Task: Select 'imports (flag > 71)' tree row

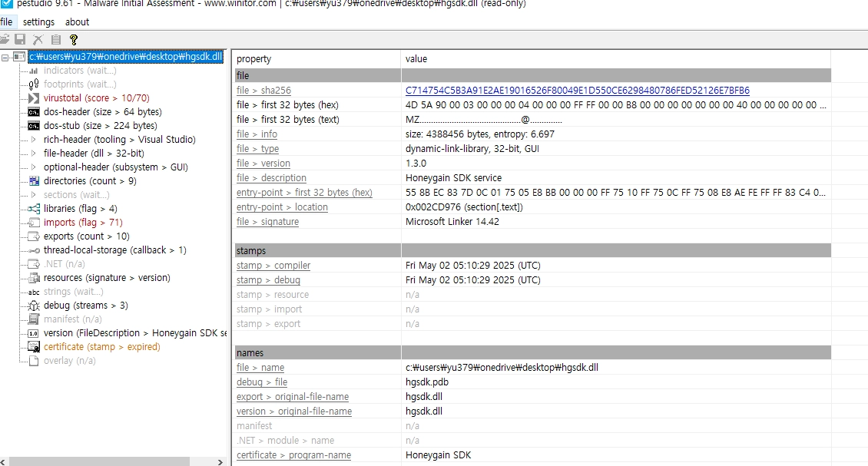Action: coord(83,223)
